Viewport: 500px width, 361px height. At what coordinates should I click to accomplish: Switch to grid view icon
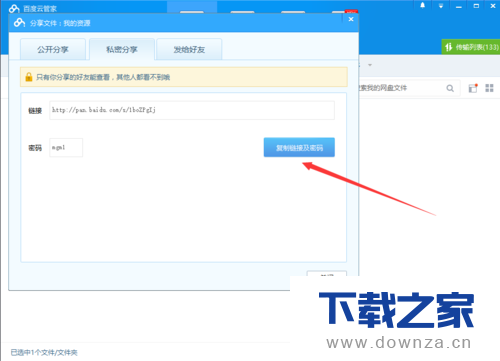click(x=489, y=88)
